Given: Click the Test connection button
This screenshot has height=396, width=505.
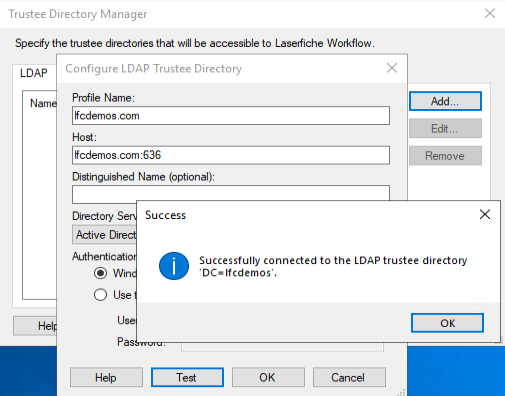Looking at the screenshot, I should 187,377.
